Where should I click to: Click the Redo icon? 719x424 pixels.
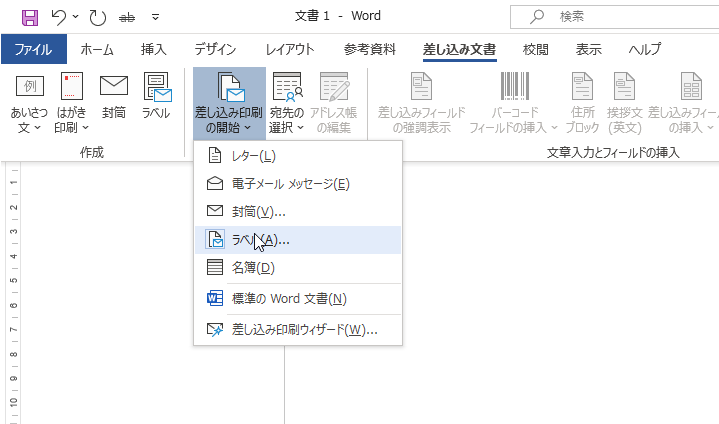[x=98, y=17]
